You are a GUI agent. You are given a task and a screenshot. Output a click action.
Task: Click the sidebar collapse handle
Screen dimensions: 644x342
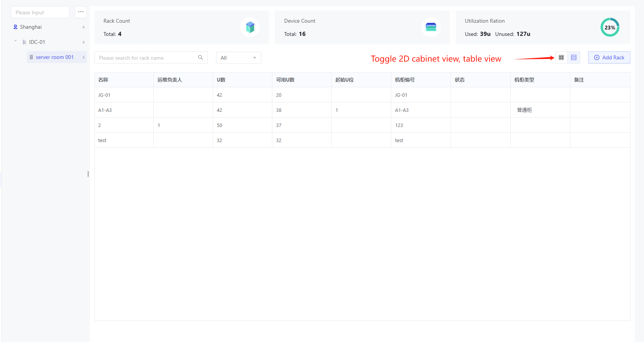tap(88, 174)
